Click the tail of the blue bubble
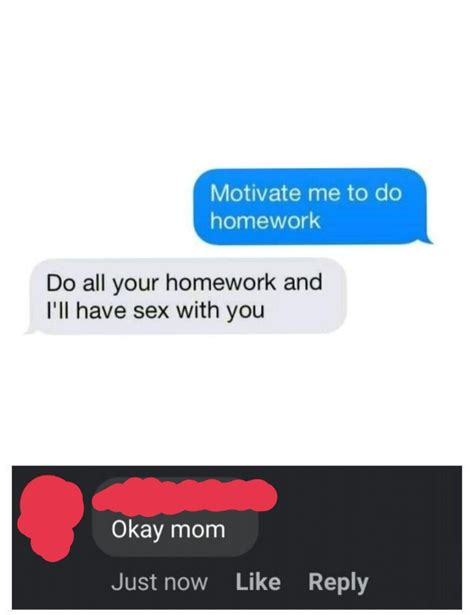474x615 pixels. [x=427, y=237]
